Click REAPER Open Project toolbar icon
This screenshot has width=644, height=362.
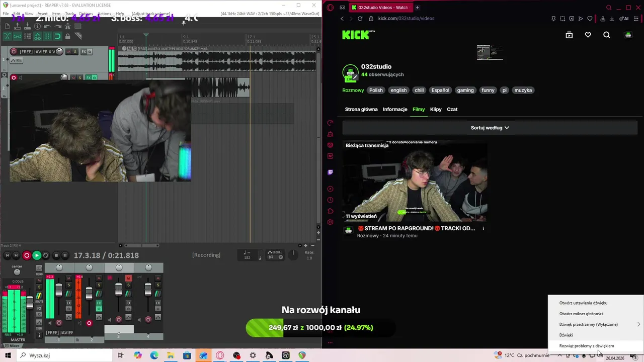pos(17,26)
